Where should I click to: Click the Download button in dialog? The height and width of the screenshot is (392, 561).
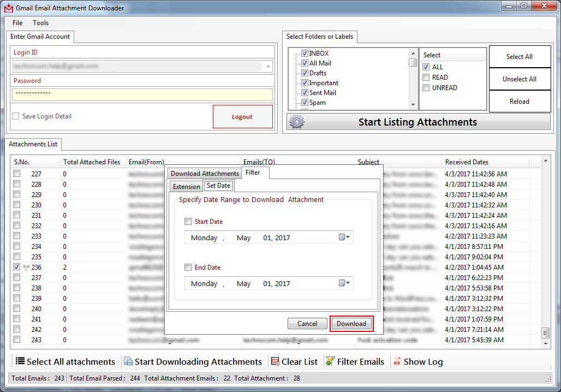click(351, 324)
